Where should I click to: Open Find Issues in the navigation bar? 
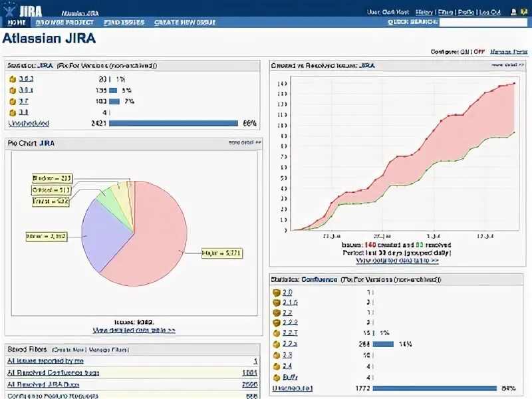coord(124,23)
